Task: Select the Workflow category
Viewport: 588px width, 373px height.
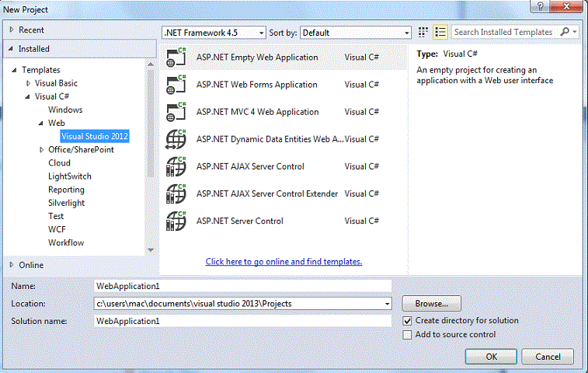Action: [x=66, y=242]
